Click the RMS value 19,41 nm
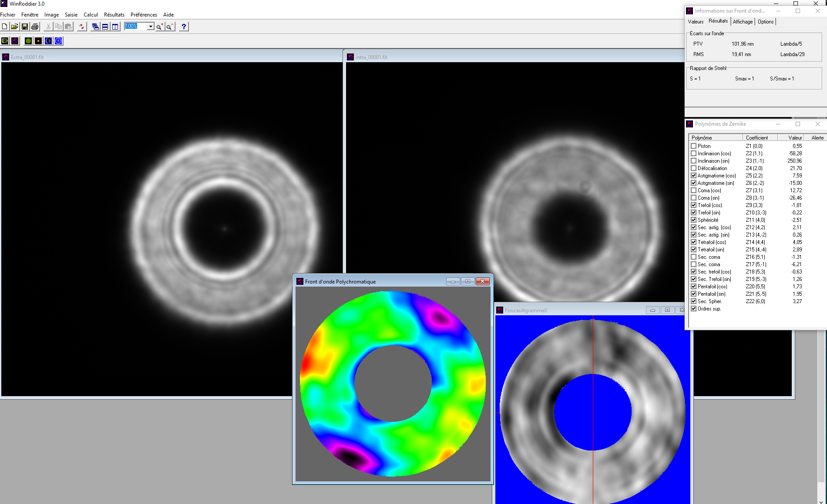The image size is (827, 504). click(x=741, y=54)
